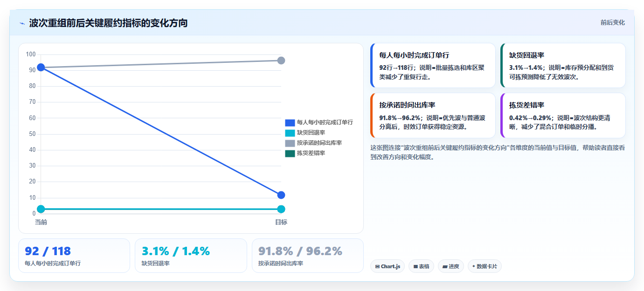Click the blue data point at 目标
This screenshot has width=644, height=291.
coord(281,195)
